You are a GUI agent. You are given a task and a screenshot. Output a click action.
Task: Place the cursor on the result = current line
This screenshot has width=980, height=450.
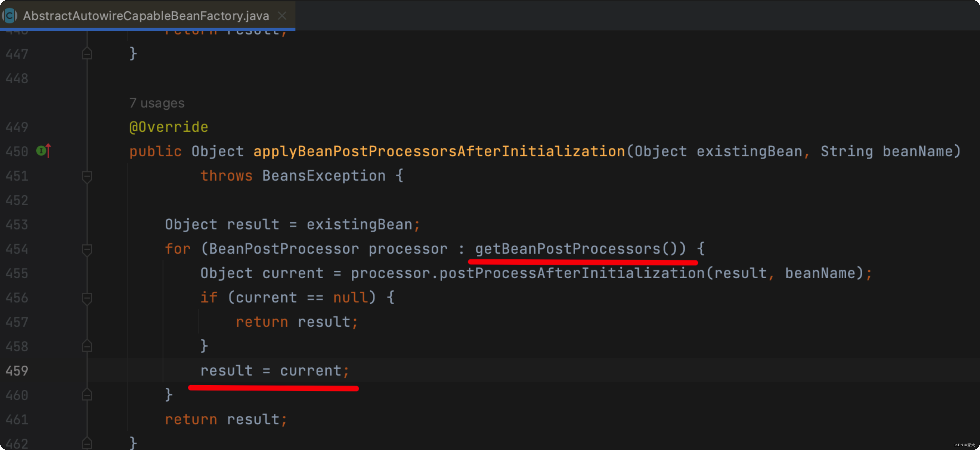tap(274, 370)
